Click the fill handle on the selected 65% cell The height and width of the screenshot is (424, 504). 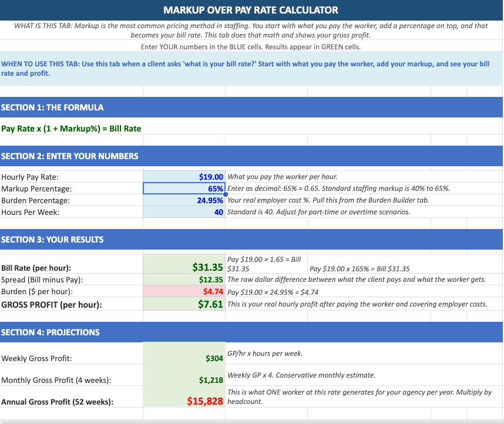pyautogui.click(x=226, y=194)
